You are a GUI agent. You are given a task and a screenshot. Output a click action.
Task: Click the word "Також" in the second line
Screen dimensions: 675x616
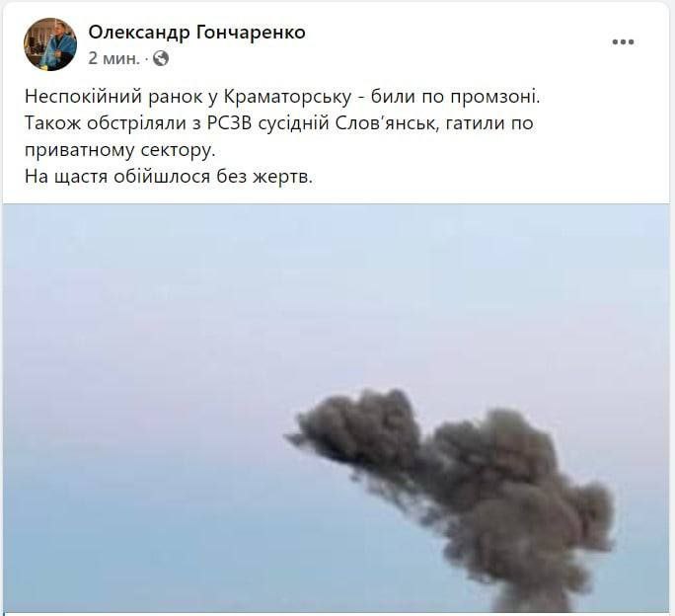pyautogui.click(x=52, y=123)
